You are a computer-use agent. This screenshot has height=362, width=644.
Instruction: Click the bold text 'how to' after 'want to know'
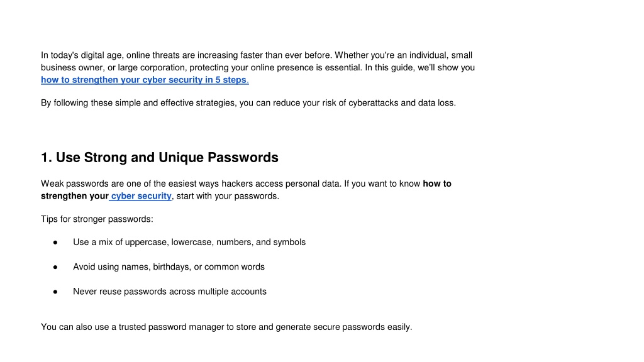pyautogui.click(x=437, y=184)
